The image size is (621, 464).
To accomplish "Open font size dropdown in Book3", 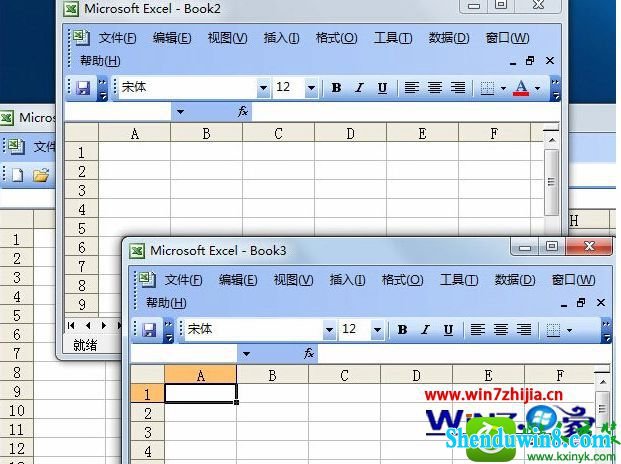I will (377, 330).
